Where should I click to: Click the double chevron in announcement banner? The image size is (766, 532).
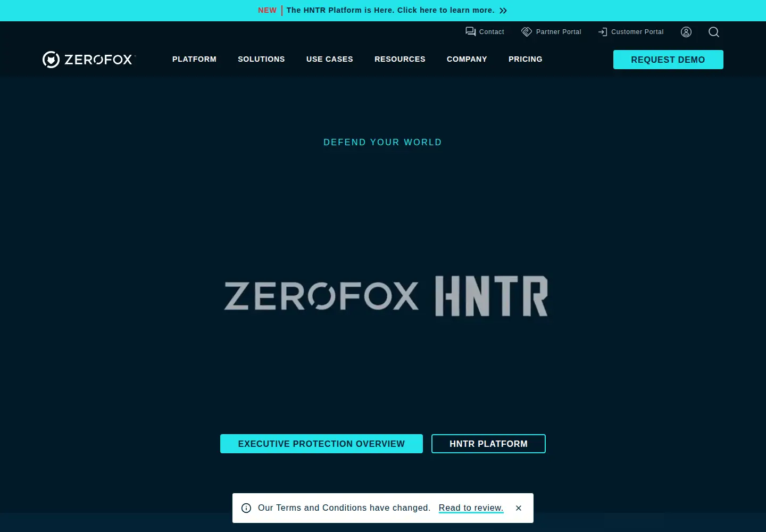coord(503,11)
